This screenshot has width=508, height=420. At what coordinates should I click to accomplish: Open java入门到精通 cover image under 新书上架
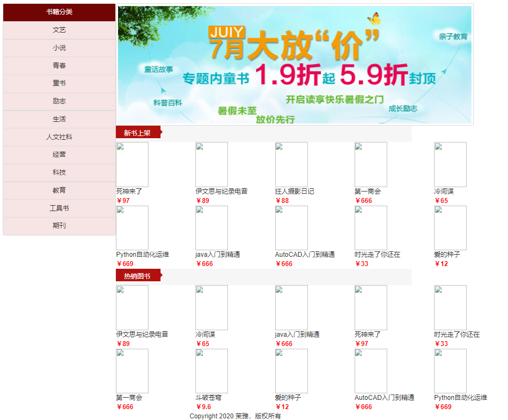[x=212, y=228]
